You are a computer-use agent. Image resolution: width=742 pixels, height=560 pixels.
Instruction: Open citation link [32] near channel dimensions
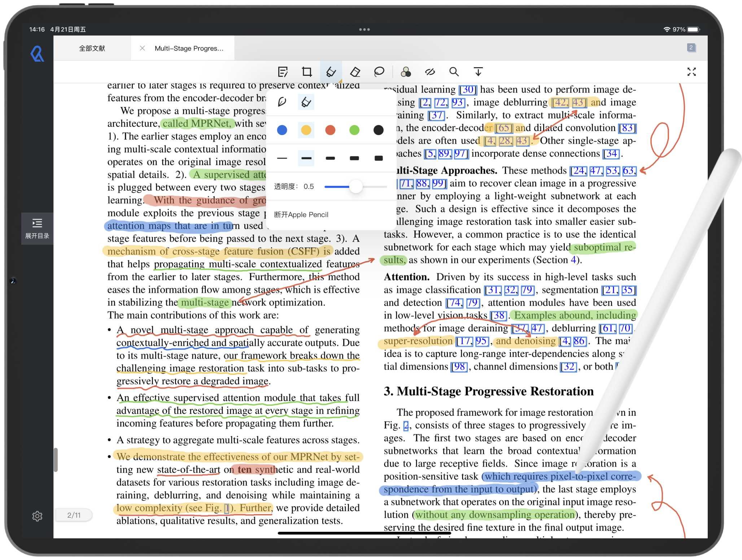568,367
